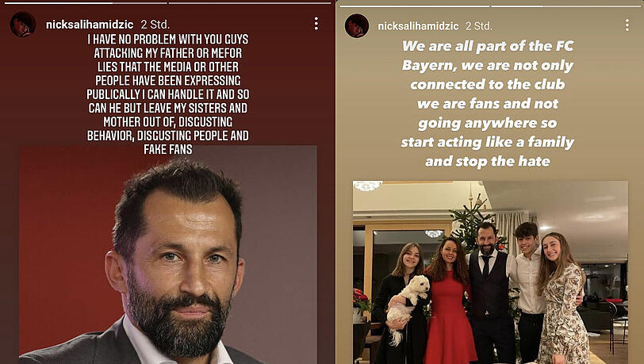644x364 pixels.
Task: Jump to first progress segment of right story
Action: (x=415, y=6)
